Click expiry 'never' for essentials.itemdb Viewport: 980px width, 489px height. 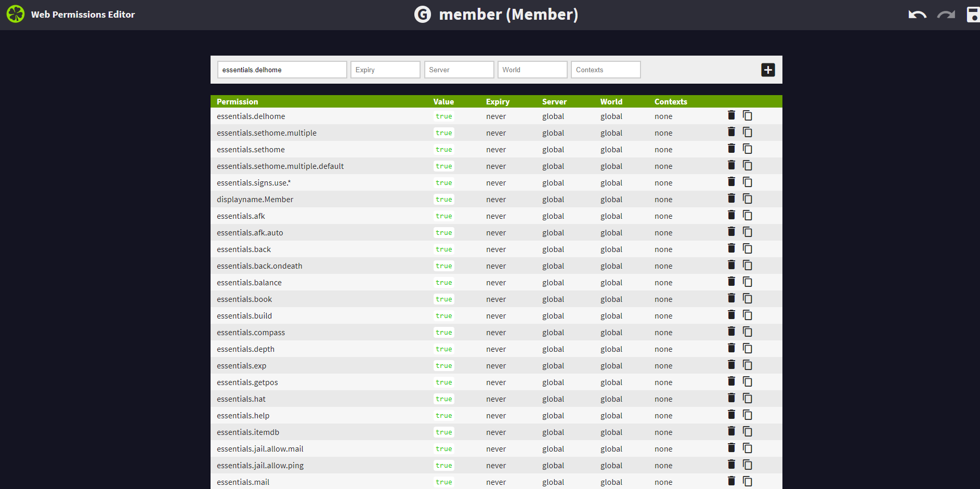pyautogui.click(x=496, y=432)
